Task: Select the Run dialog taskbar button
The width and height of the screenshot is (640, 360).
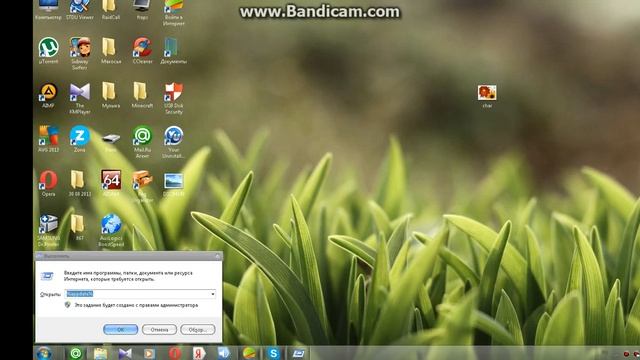Action: tap(298, 353)
